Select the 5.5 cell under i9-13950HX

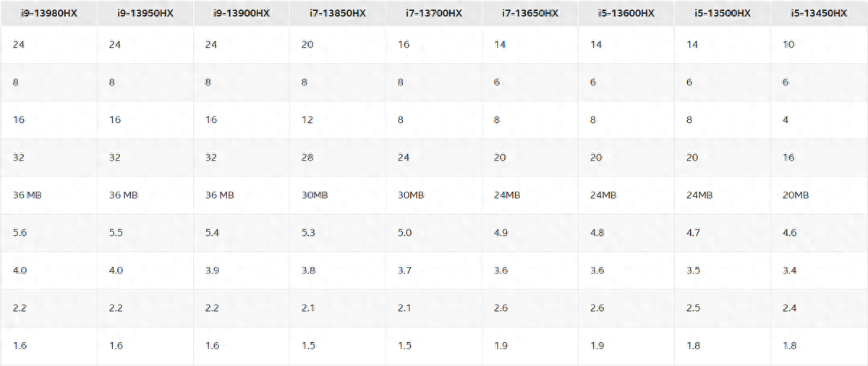(x=116, y=233)
